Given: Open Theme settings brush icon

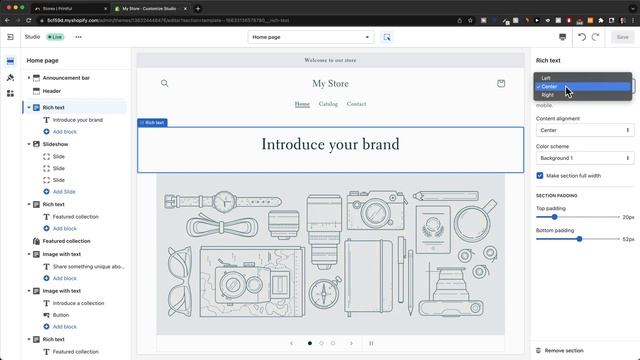Looking at the screenshot, I should click(10, 78).
